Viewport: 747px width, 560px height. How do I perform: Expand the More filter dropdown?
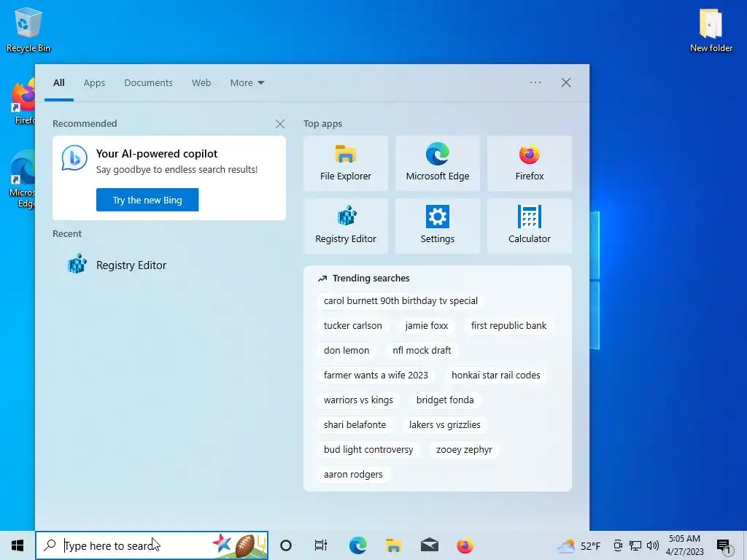[x=247, y=83]
